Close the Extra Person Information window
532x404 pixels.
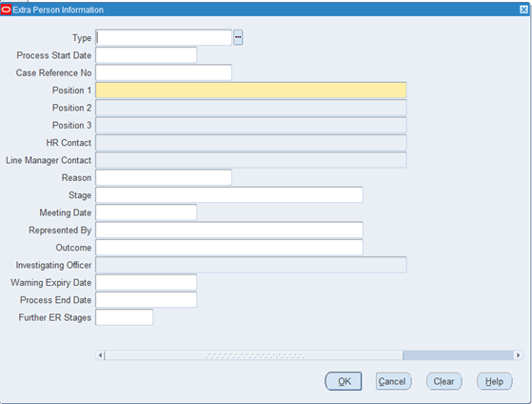[x=523, y=10]
